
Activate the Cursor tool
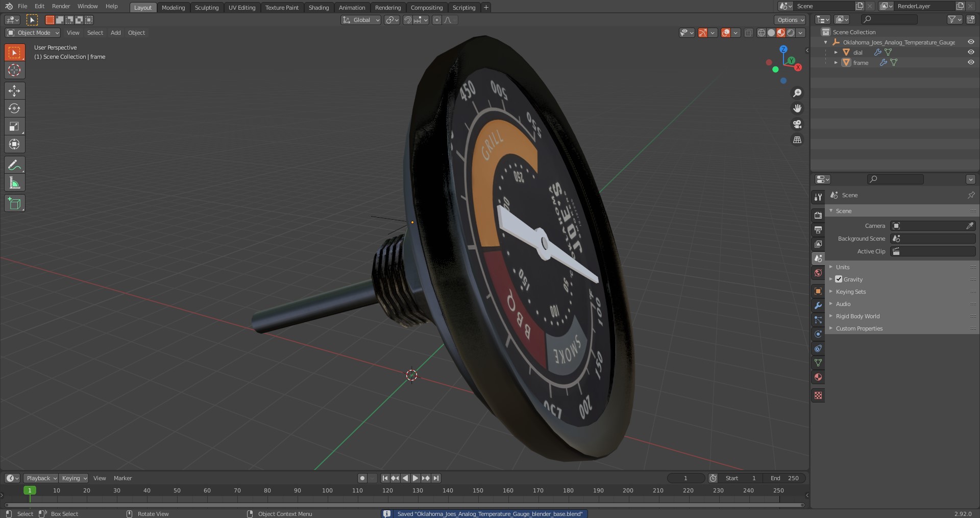pos(14,70)
